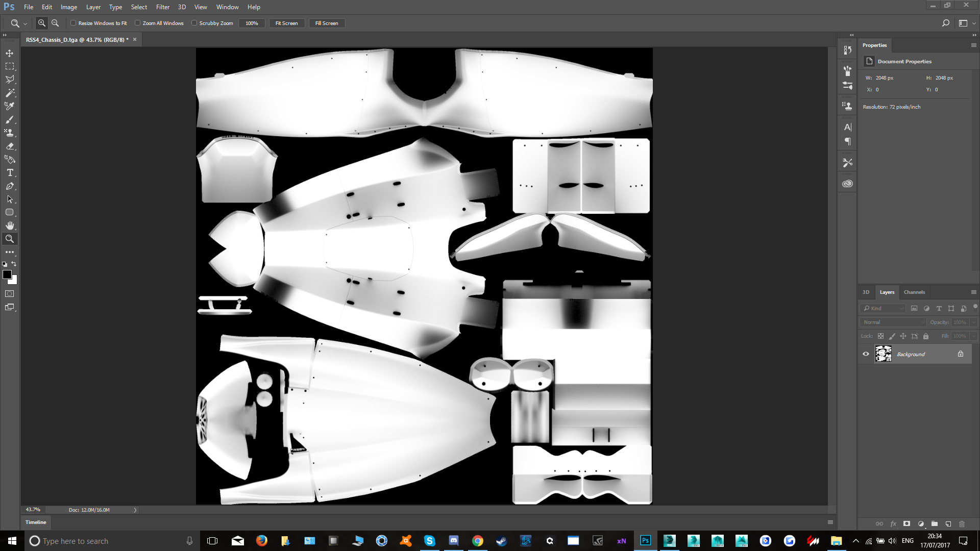Open the Creative Cloud Libraries panel icon
Image resolution: width=980 pixels, height=551 pixels.
(x=847, y=184)
